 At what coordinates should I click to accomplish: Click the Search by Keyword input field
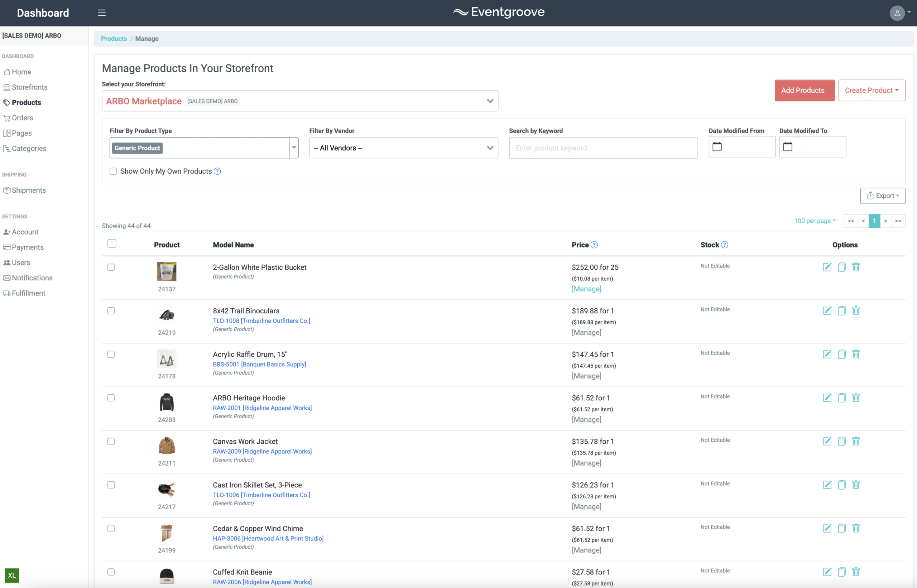click(x=603, y=148)
